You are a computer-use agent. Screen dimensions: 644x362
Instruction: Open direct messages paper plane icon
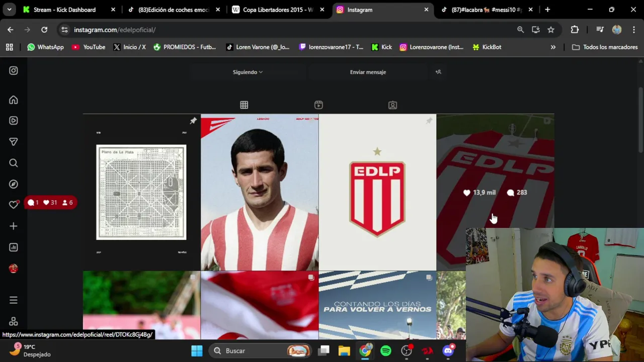(14, 142)
